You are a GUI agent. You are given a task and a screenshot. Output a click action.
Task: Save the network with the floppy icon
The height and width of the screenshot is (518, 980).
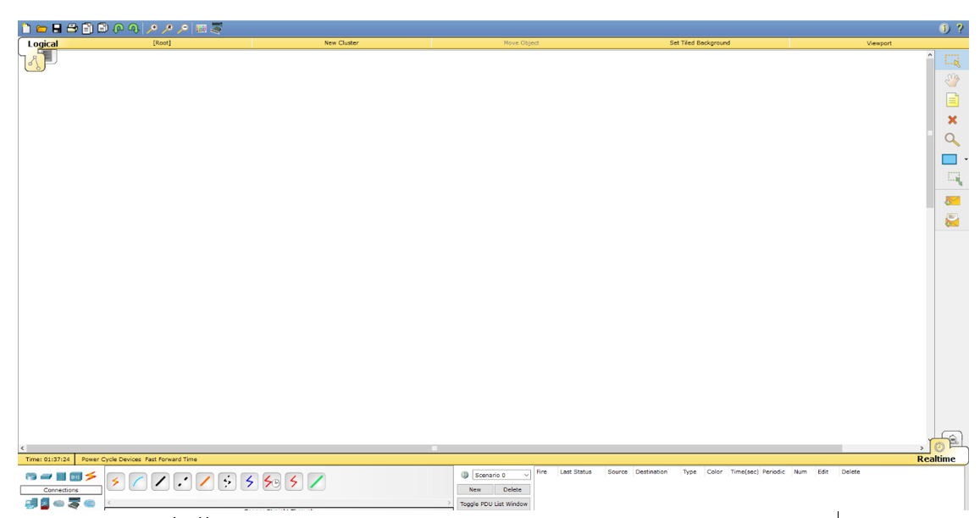[x=57, y=28]
